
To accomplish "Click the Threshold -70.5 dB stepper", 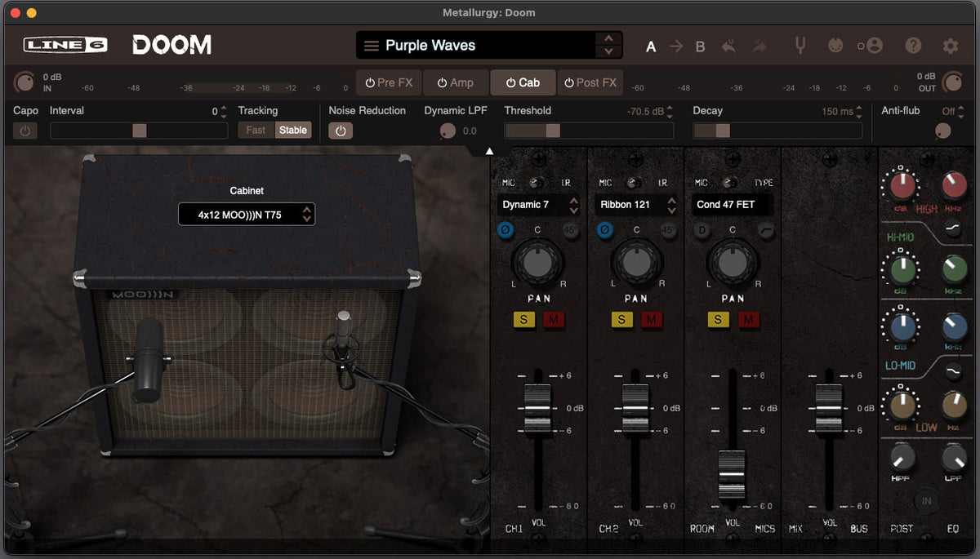I will tap(670, 112).
